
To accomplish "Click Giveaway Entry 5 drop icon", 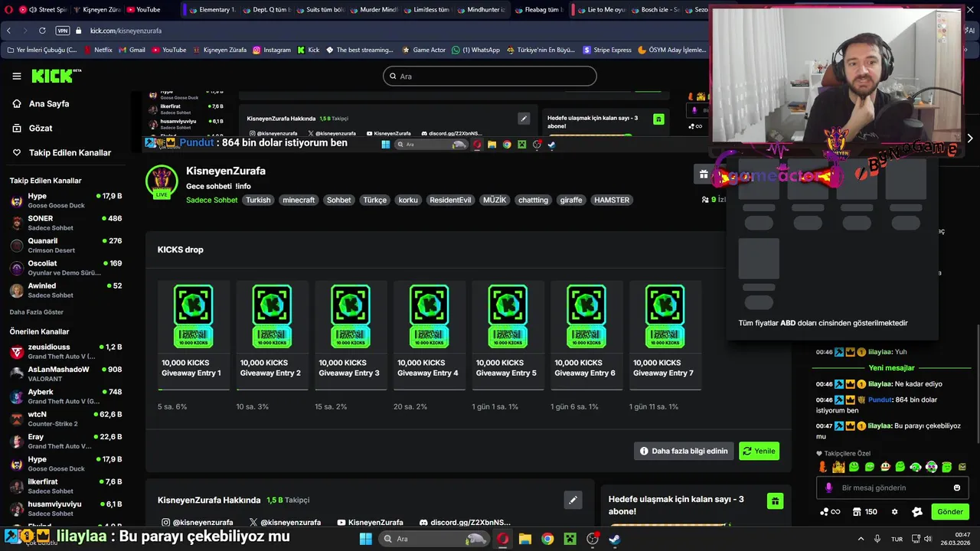I will click(508, 316).
